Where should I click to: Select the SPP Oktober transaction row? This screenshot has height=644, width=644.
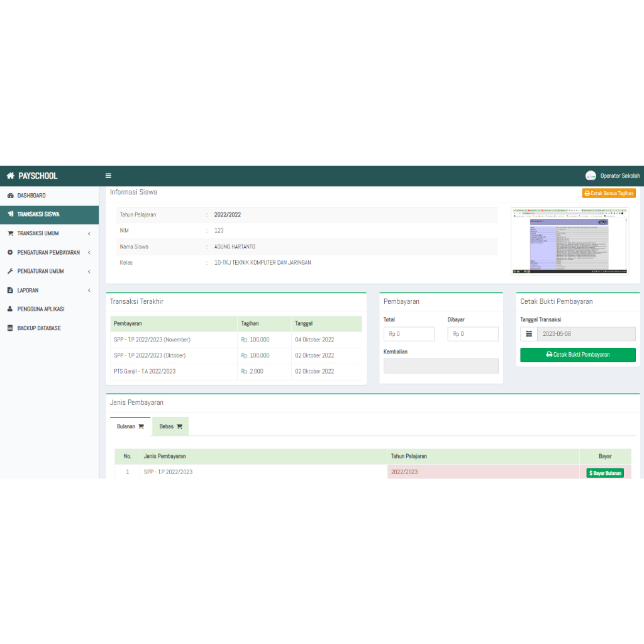236,356
